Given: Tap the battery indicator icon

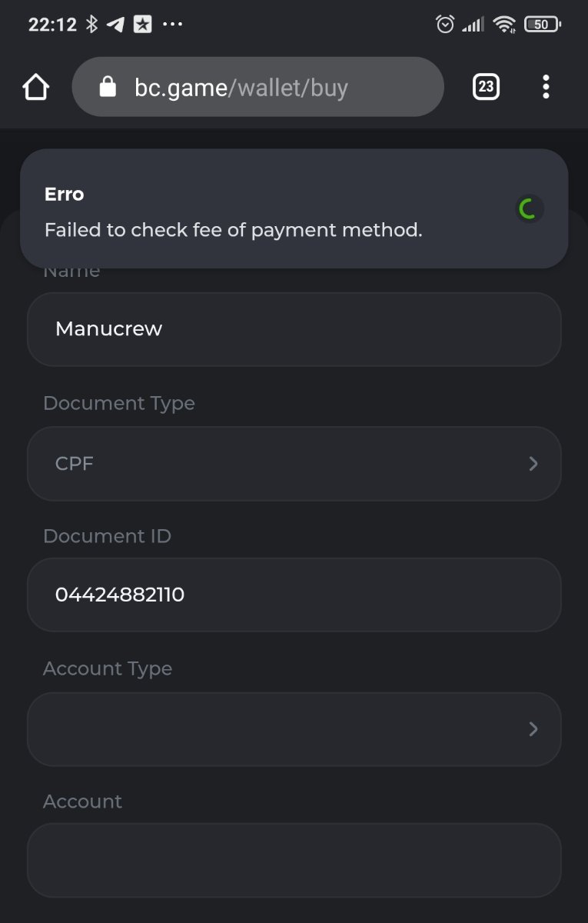Looking at the screenshot, I should (543, 25).
